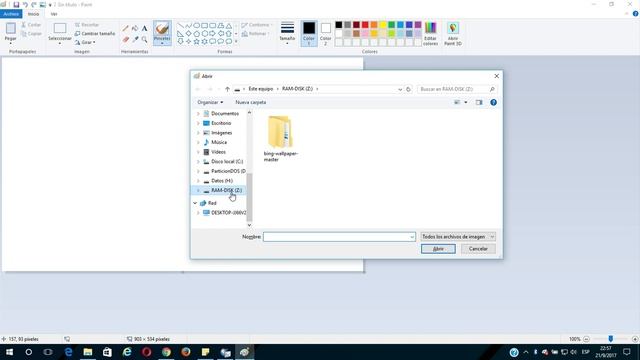Click help icon in Abrir dialog
The image size is (640, 360).
point(493,102)
